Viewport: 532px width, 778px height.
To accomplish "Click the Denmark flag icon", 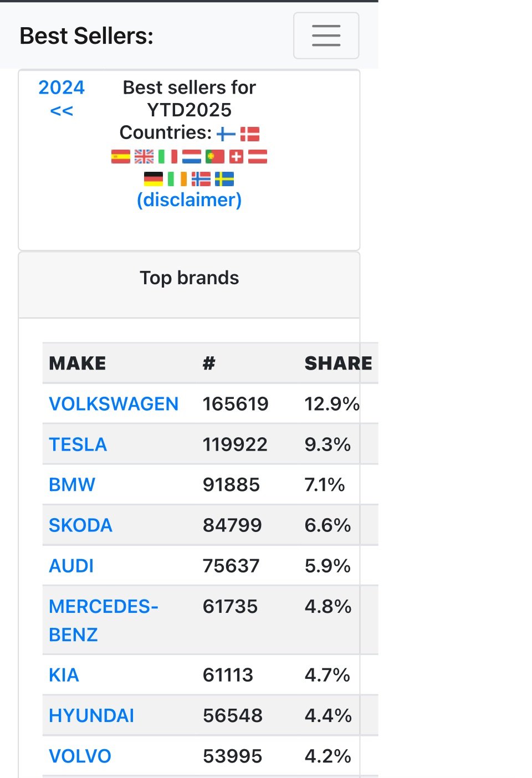I will point(250,134).
